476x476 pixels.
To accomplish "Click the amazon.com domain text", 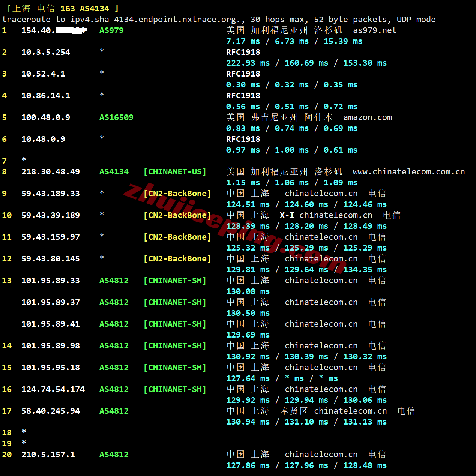I will click(x=368, y=117).
